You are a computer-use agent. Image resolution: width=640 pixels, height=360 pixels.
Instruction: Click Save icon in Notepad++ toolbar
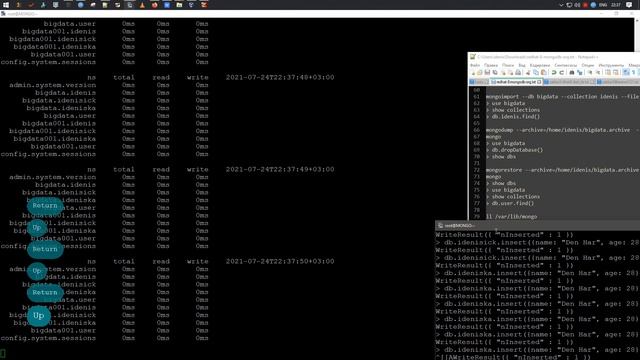tap(487, 72)
